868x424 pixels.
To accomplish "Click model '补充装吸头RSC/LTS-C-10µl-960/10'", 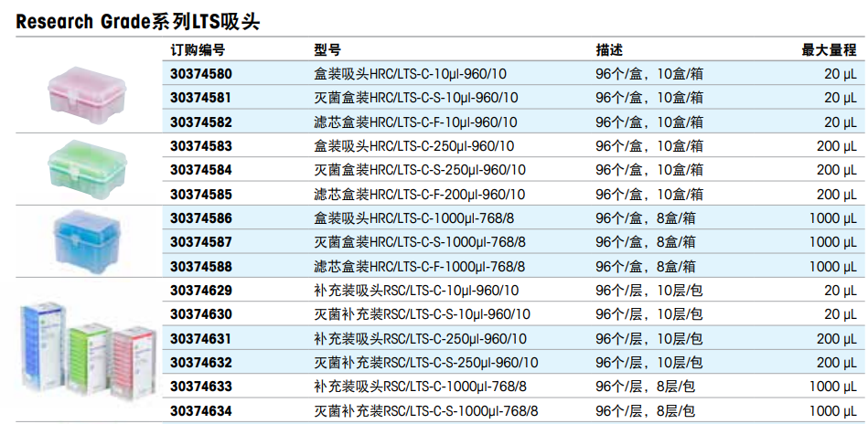I will tap(416, 291).
